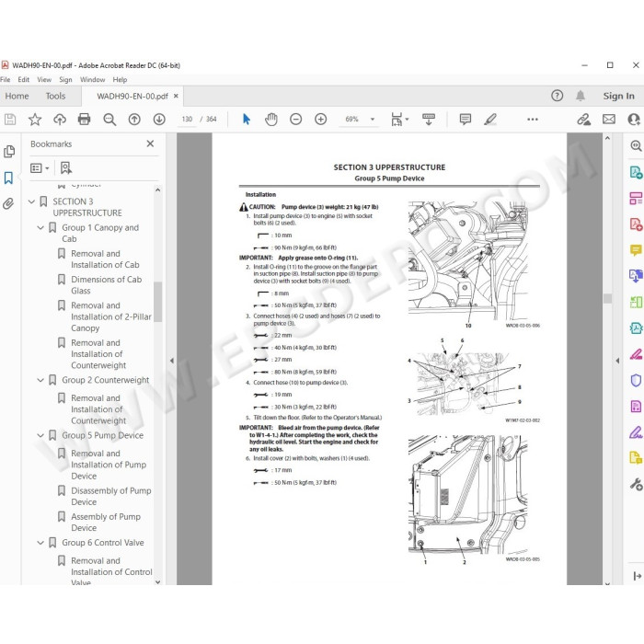Click Sign In button
The width and height of the screenshot is (644, 644).
[618, 96]
